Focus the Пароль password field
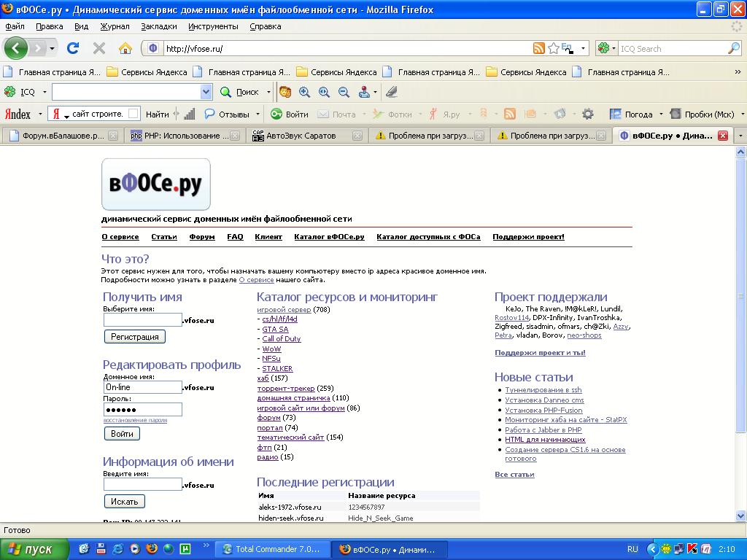Image resolution: width=747 pixels, height=560 pixels. 142,410
